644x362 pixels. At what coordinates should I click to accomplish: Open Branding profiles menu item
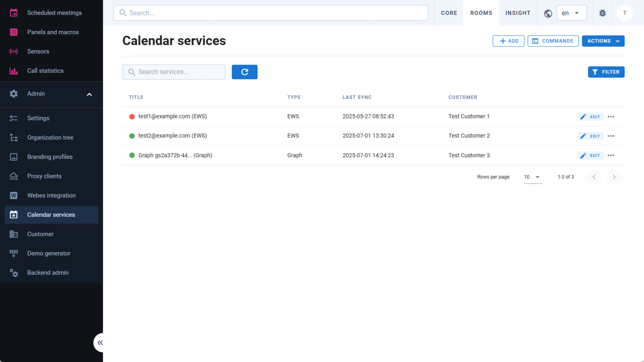tap(51, 157)
